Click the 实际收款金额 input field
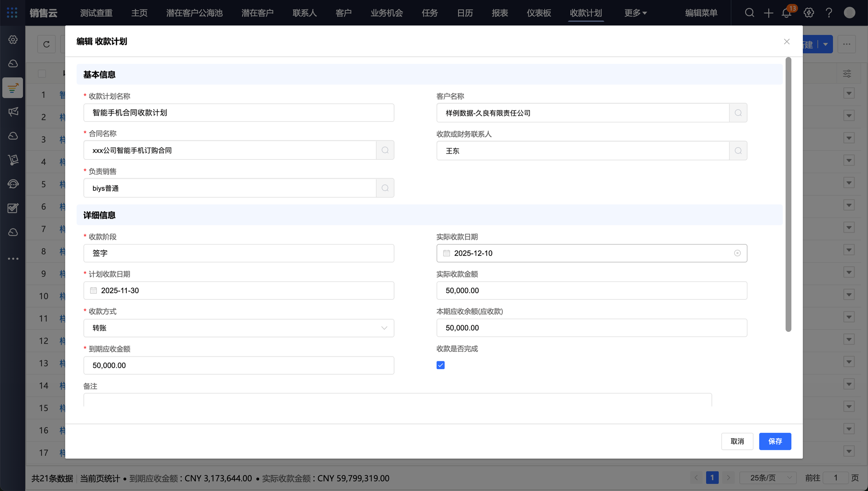 click(x=591, y=291)
